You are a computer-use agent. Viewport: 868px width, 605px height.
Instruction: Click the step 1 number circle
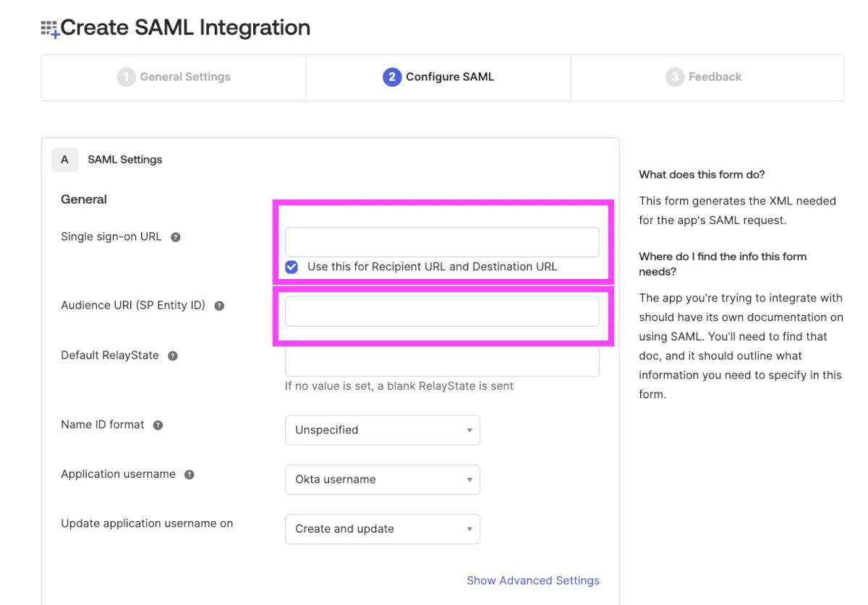pyautogui.click(x=126, y=77)
